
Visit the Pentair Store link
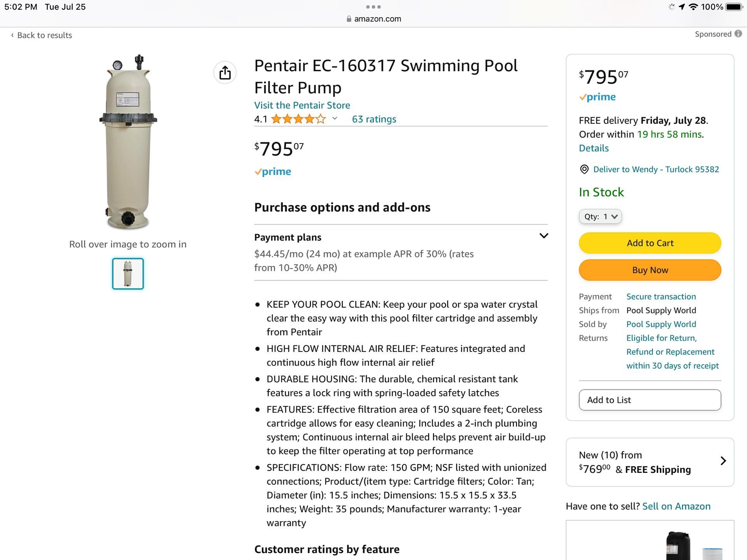click(302, 105)
